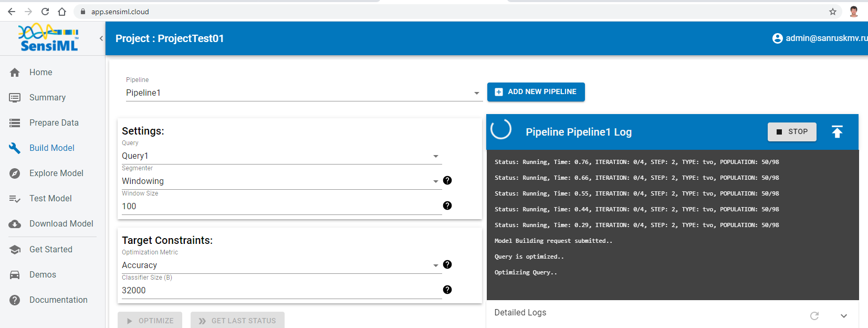Click the 'Optimizing Query..' log line
The image size is (868, 328).
tap(526, 272)
